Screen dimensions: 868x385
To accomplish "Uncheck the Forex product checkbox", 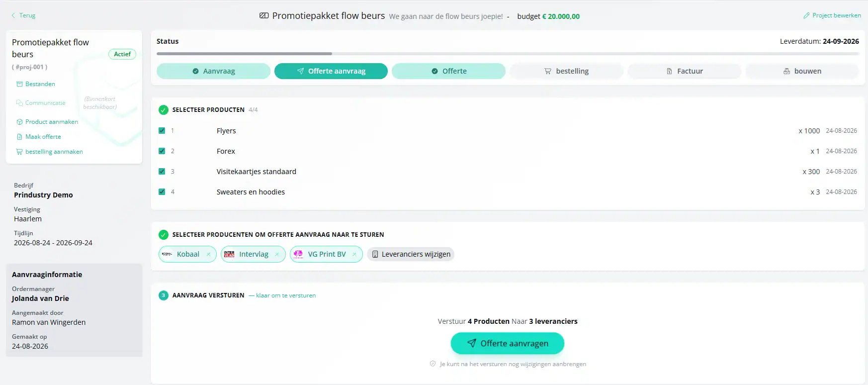I will click(162, 151).
